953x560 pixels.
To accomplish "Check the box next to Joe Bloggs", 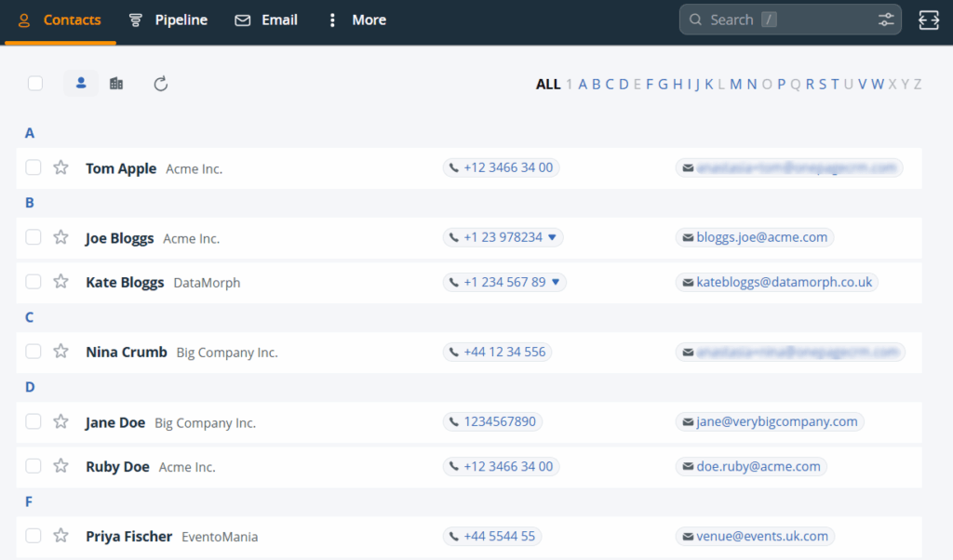I will point(34,237).
